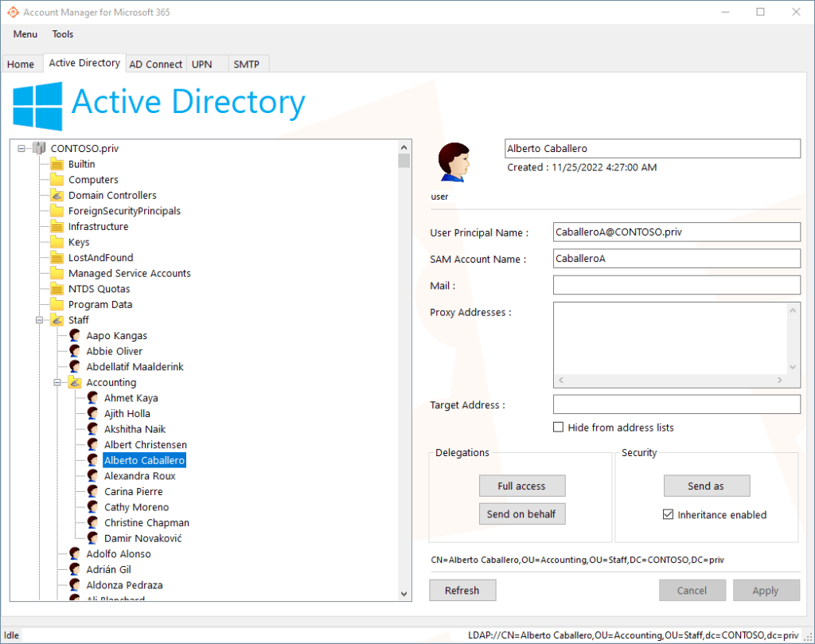Viewport: 815px width, 644px height.
Task: Click the SAM Account Name field
Action: [677, 259]
